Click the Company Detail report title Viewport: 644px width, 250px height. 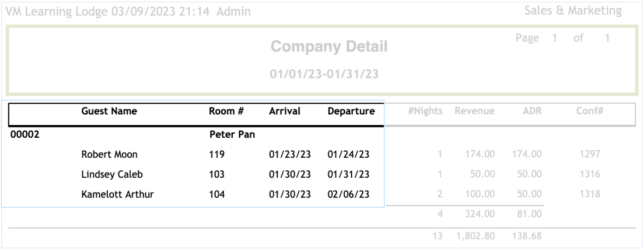329,46
